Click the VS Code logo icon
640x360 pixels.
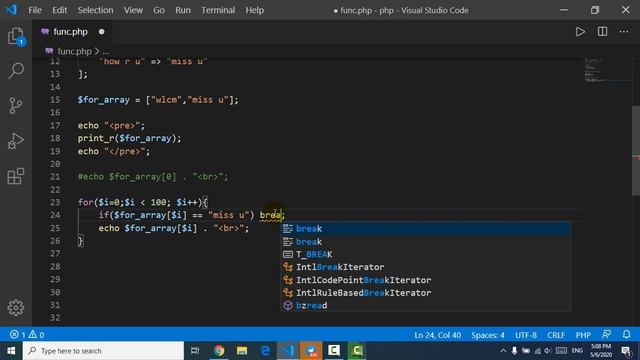(x=11, y=10)
